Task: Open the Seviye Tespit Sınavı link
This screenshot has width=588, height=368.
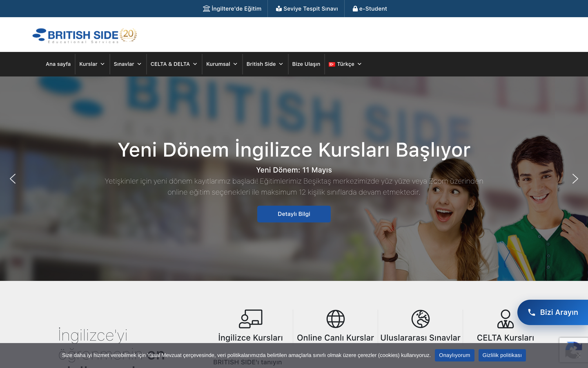Action: click(x=307, y=9)
